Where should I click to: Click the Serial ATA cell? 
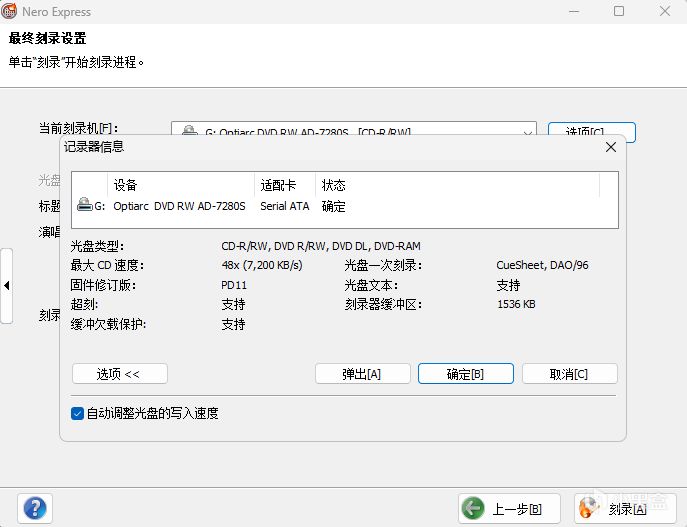pyautogui.click(x=285, y=206)
